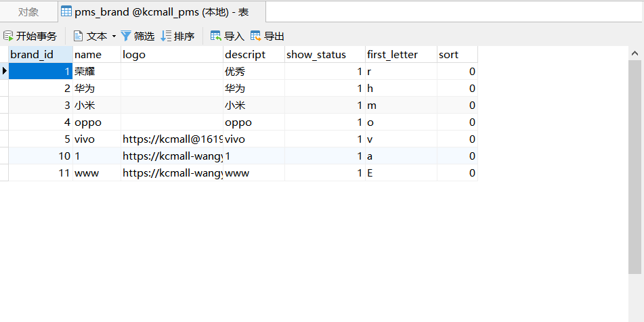Select the empty logo cell in 荣耀 row
The width and height of the screenshot is (644, 322).
(172, 72)
